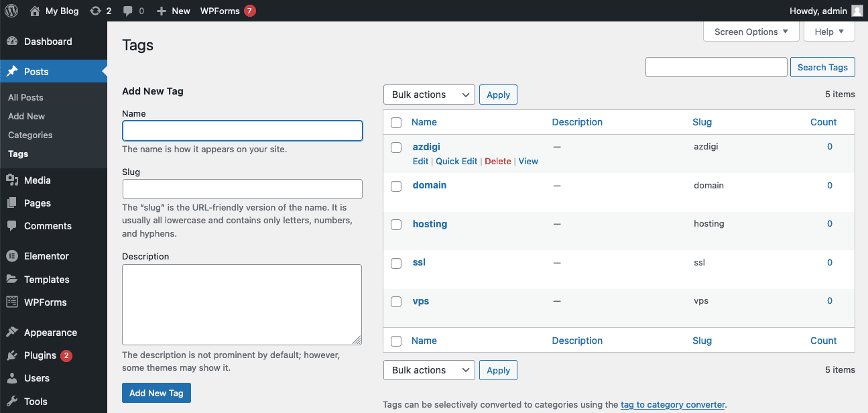Viewport: 868px width, 413px height.
Task: Expand the Screen Options panel
Action: (x=751, y=32)
